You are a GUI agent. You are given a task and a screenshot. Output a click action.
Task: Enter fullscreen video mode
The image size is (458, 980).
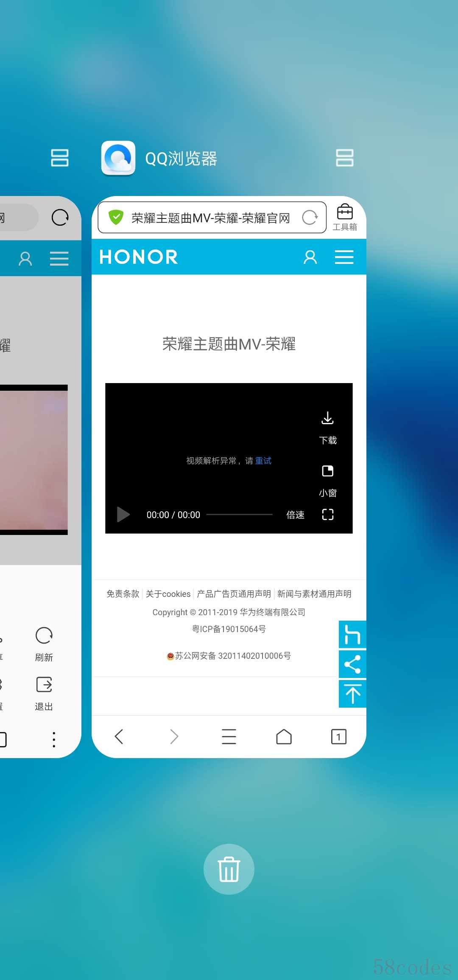[328, 515]
